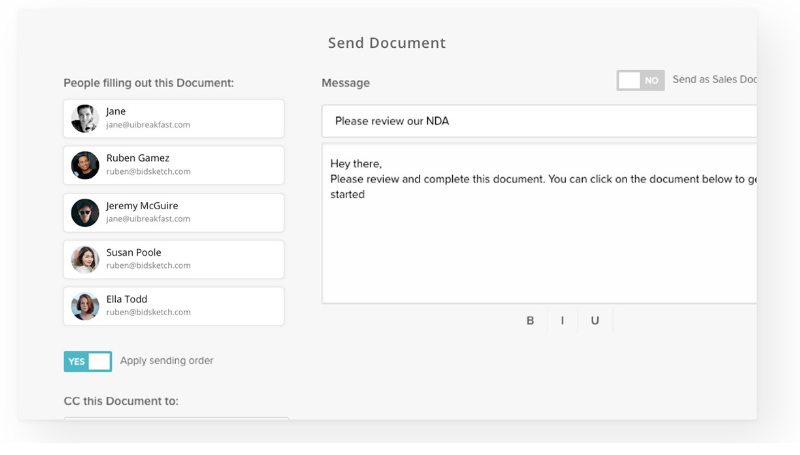
Task: Select the Susan Poole name text
Action: (134, 252)
